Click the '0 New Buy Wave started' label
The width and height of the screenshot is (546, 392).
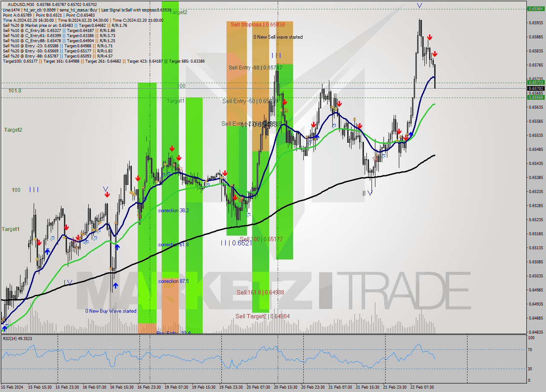click(x=111, y=311)
